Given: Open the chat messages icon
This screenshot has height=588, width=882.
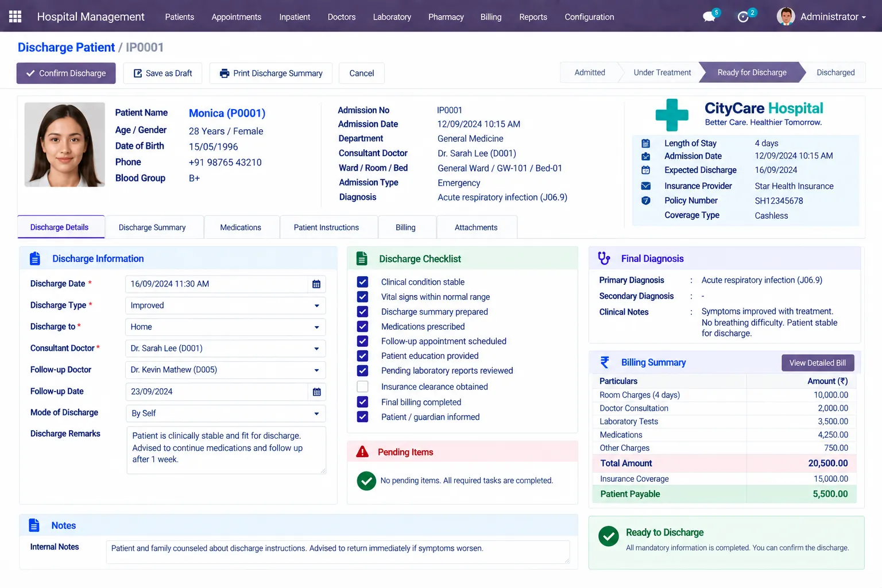Looking at the screenshot, I should coord(709,17).
